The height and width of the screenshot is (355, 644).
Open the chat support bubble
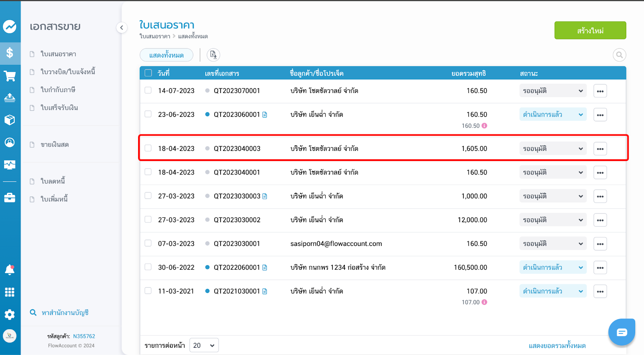621,332
